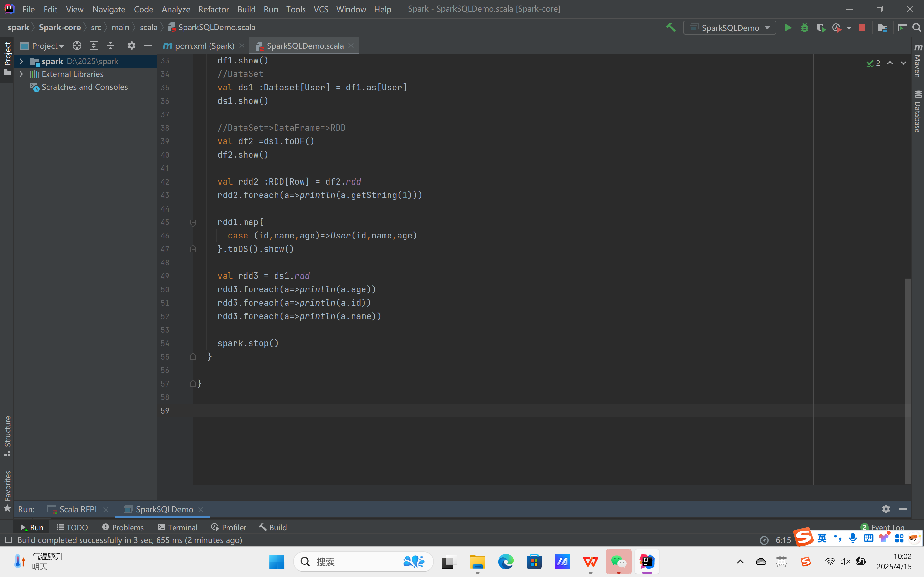Open Project panel settings gear
The width and height of the screenshot is (924, 577).
coord(131,46)
